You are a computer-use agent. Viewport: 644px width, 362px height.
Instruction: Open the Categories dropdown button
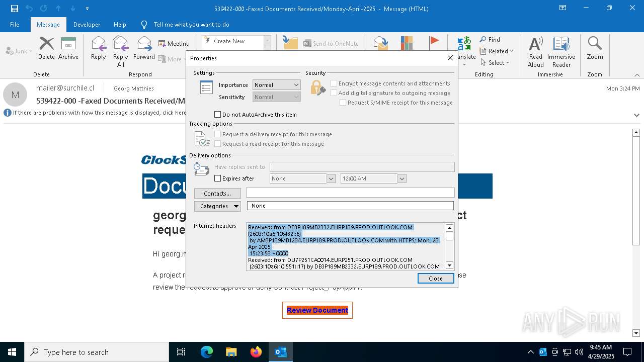point(217,206)
